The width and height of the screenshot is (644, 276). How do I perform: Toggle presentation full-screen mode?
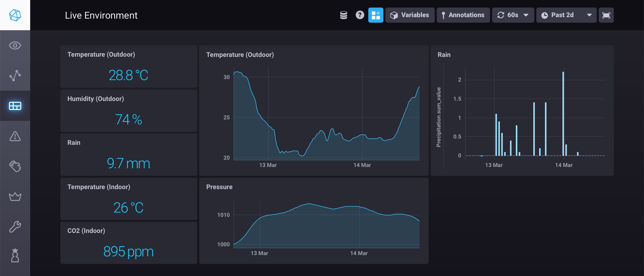point(606,15)
